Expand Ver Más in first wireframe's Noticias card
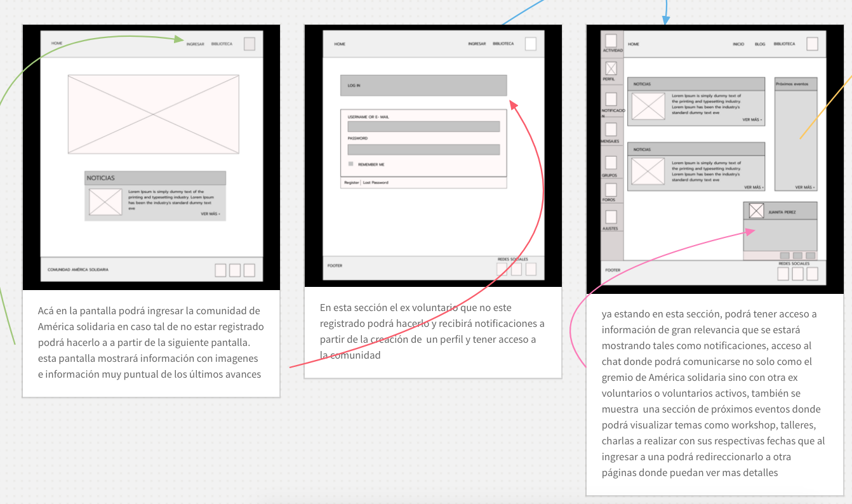This screenshot has width=852, height=504. (x=210, y=214)
